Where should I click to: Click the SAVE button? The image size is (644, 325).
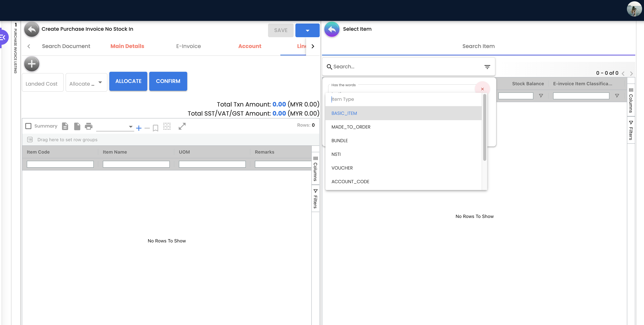click(x=281, y=30)
